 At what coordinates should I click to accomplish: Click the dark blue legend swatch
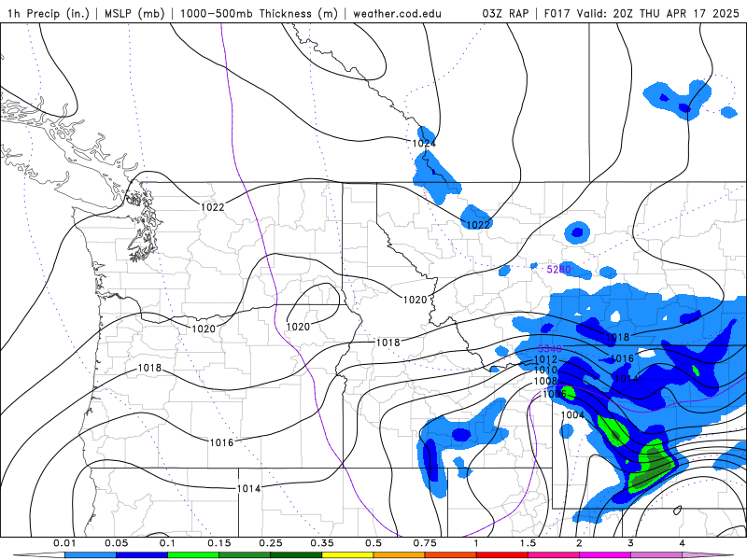point(142,555)
